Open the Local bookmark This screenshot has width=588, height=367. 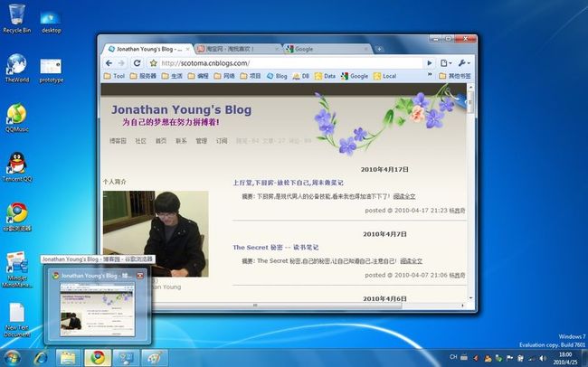pos(384,76)
